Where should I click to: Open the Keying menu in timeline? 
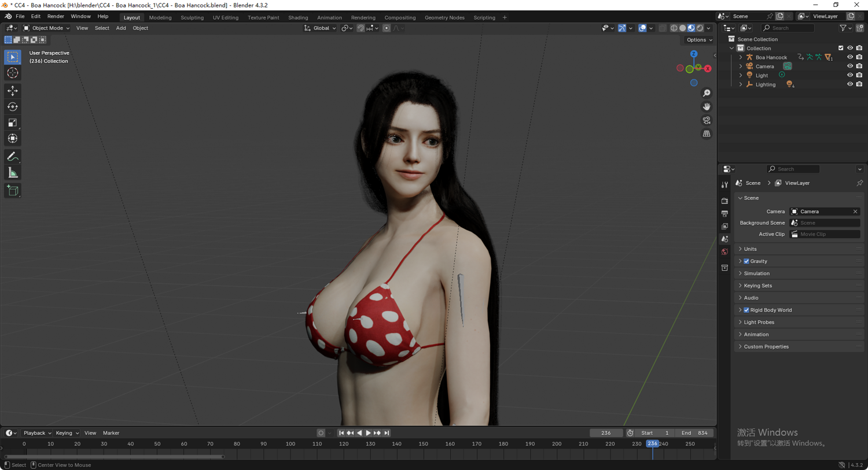pyautogui.click(x=67, y=433)
